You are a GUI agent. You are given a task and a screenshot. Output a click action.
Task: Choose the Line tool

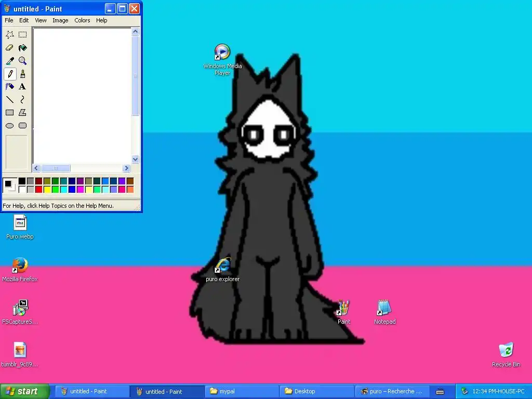(10, 99)
